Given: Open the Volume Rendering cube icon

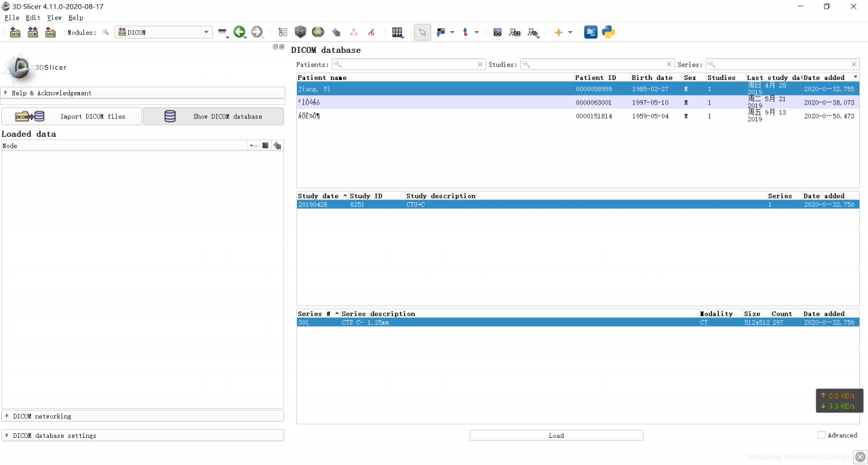Looking at the screenshot, I should click(x=300, y=32).
